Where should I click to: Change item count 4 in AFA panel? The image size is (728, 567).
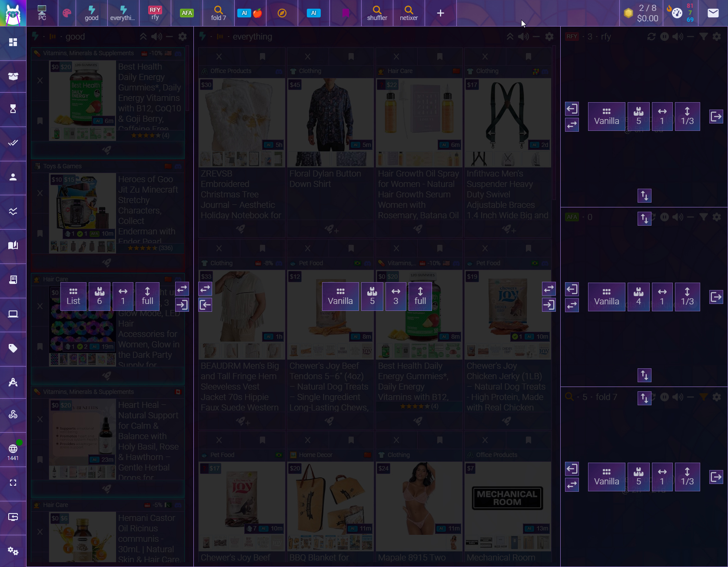[x=638, y=297]
